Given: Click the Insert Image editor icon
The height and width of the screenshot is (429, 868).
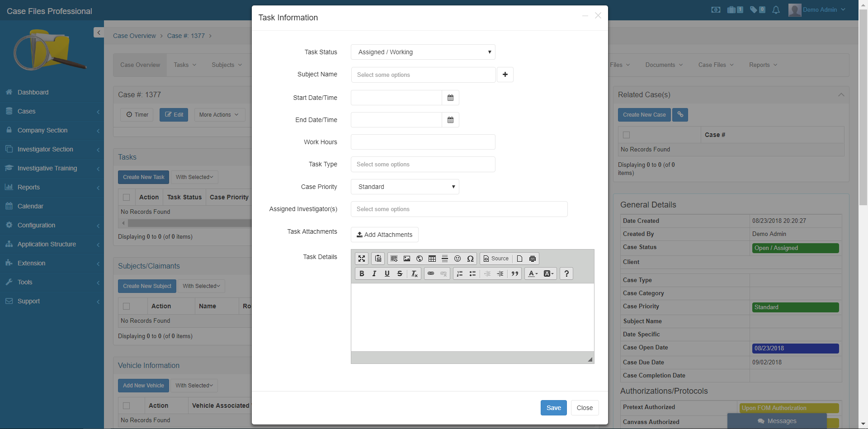Looking at the screenshot, I should click(407, 259).
